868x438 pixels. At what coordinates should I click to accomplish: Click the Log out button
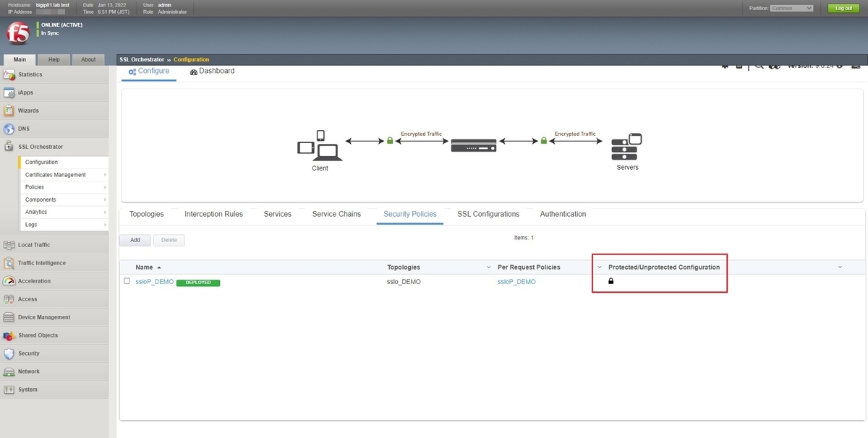pyautogui.click(x=843, y=8)
